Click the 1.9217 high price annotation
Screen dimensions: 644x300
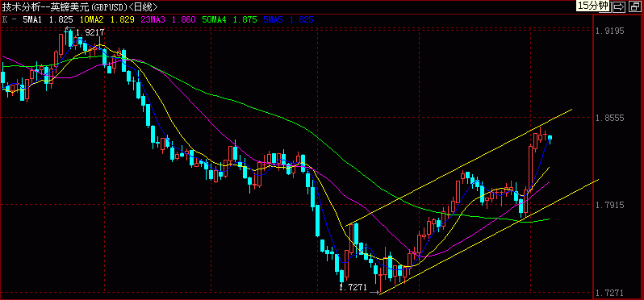(x=90, y=32)
